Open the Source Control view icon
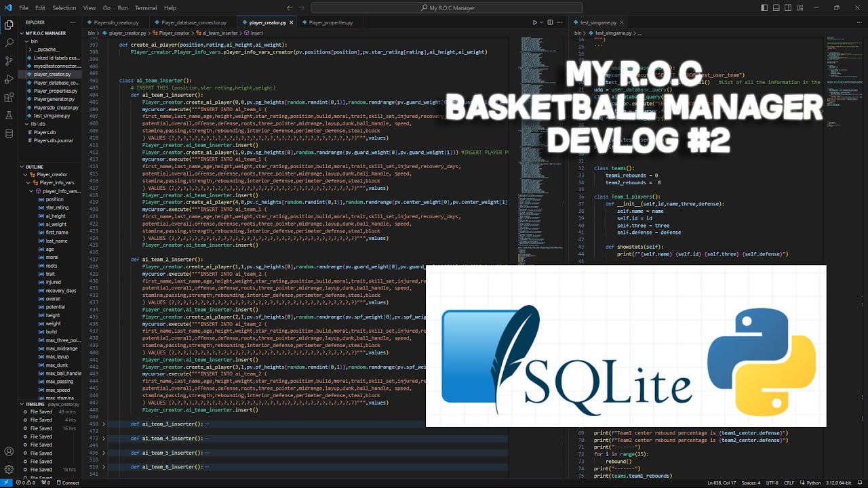Viewport: 868px width, 488px height. click(x=9, y=61)
